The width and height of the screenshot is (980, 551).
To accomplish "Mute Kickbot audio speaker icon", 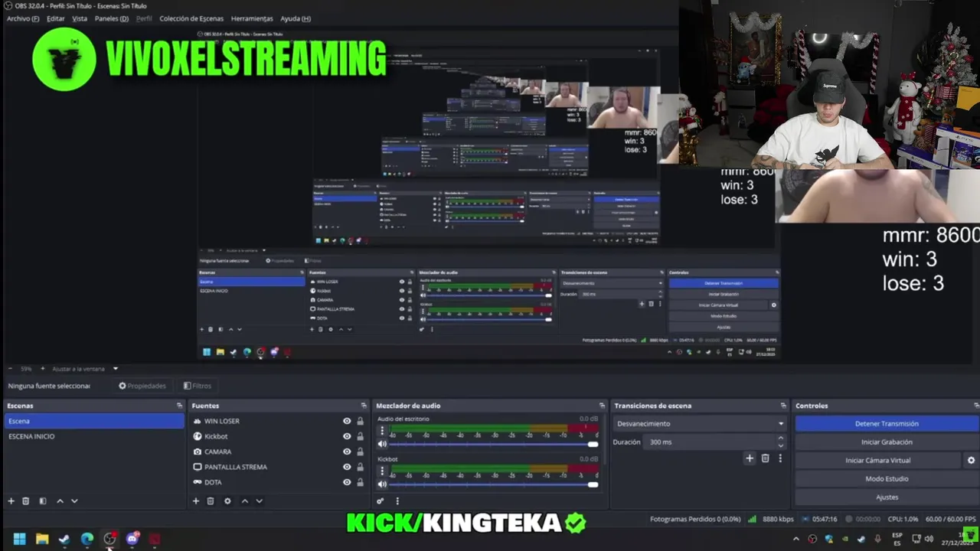I will [382, 484].
